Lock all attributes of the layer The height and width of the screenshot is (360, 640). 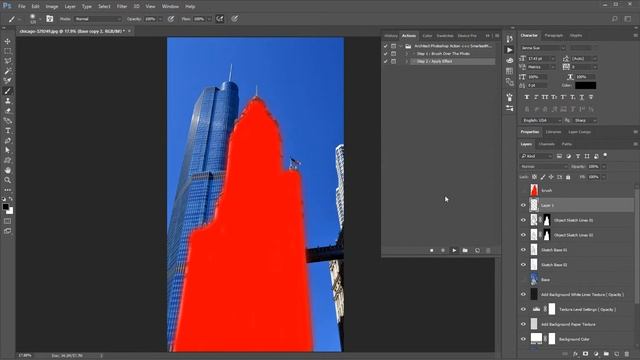568,177
